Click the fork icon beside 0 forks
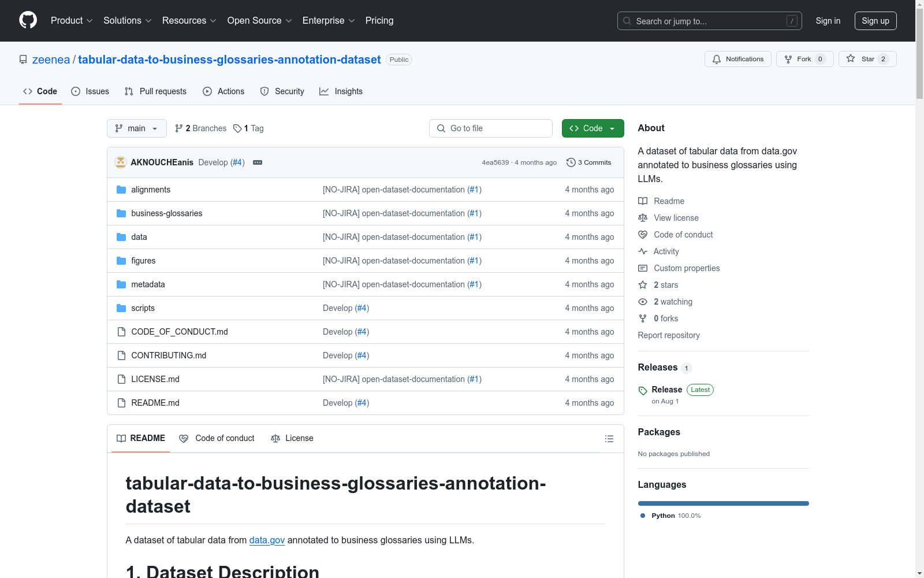The height and width of the screenshot is (578, 924). coord(643,318)
